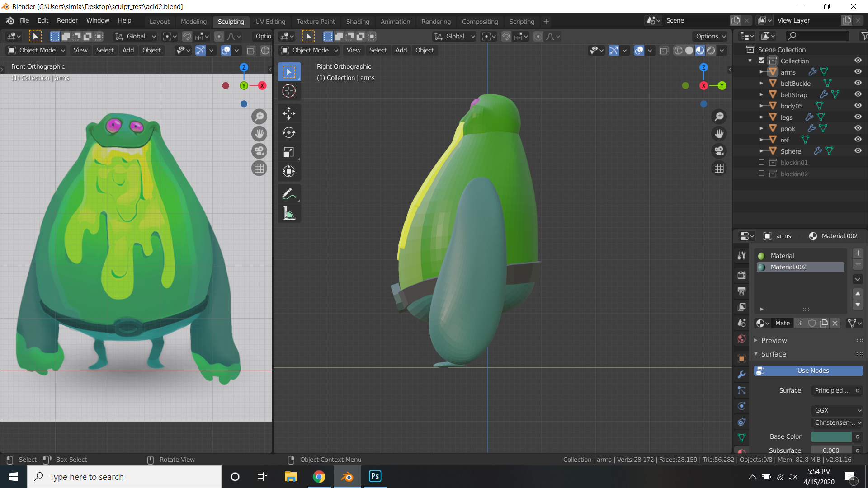Viewport: 868px width, 488px height.
Task: Open World Properties in the properties sidebar
Action: click(x=741, y=339)
